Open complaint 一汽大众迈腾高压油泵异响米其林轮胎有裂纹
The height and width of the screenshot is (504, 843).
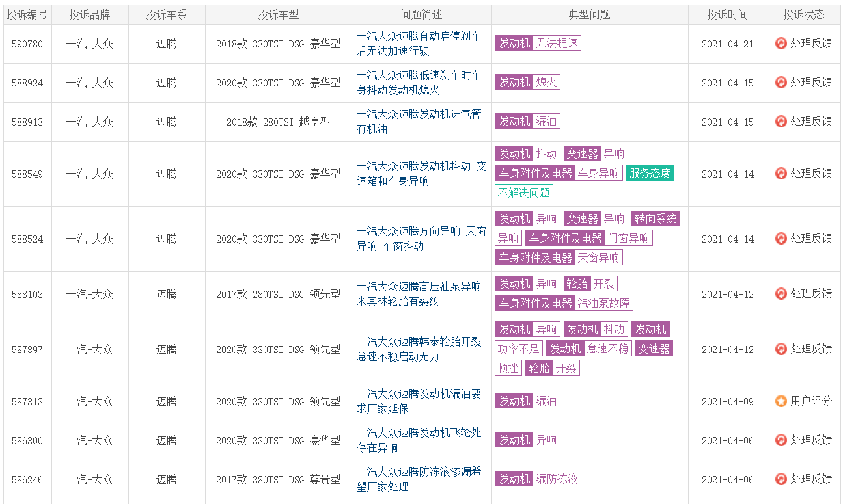click(419, 294)
